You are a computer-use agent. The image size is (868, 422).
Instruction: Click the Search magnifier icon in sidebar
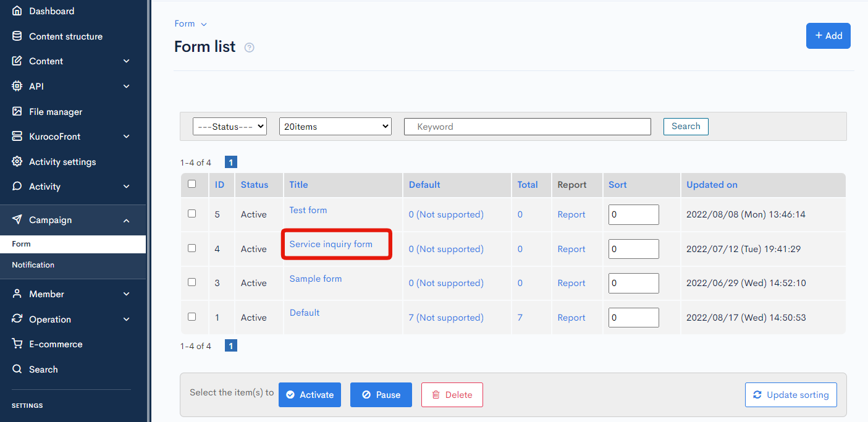[17, 369]
